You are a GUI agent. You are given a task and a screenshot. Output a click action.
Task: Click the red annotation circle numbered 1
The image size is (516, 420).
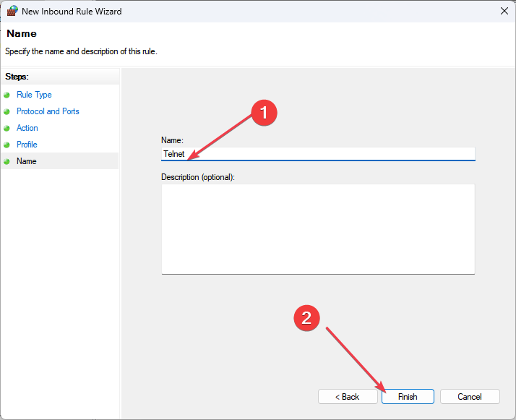pyautogui.click(x=264, y=112)
